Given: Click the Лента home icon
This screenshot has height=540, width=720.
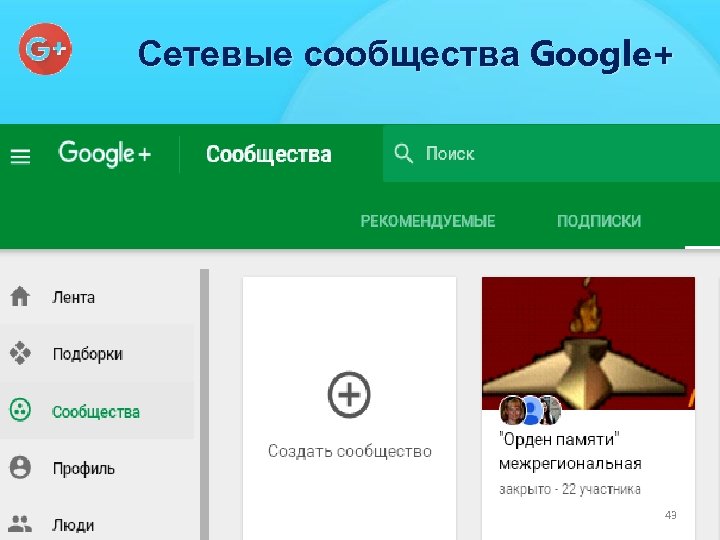Looking at the screenshot, I should click(x=20, y=296).
